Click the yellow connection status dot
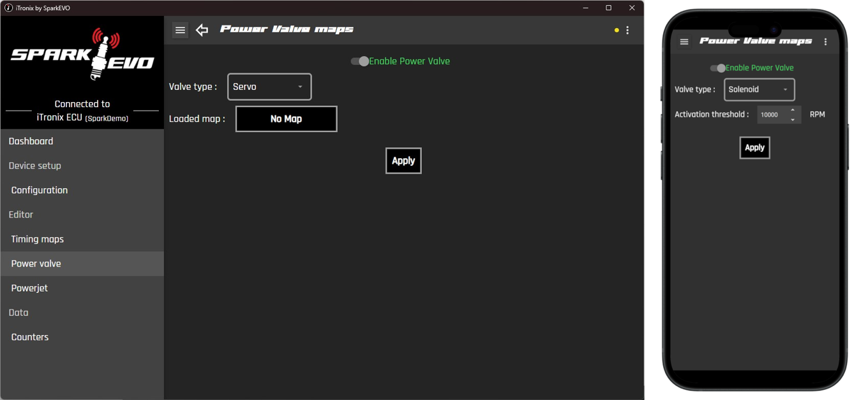868x400 pixels. coord(617,30)
